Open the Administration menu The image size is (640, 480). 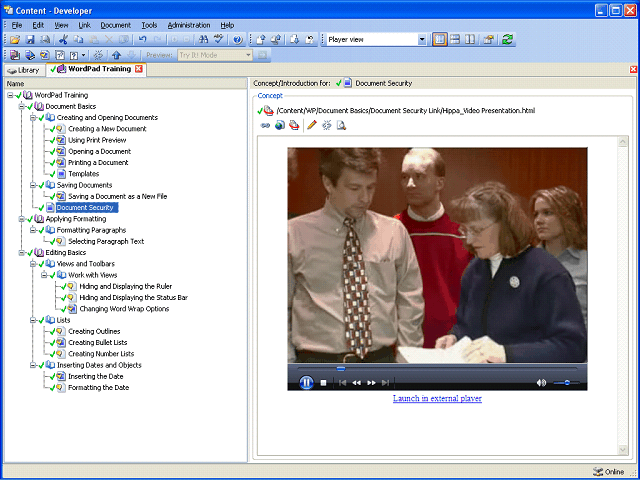click(x=189, y=24)
